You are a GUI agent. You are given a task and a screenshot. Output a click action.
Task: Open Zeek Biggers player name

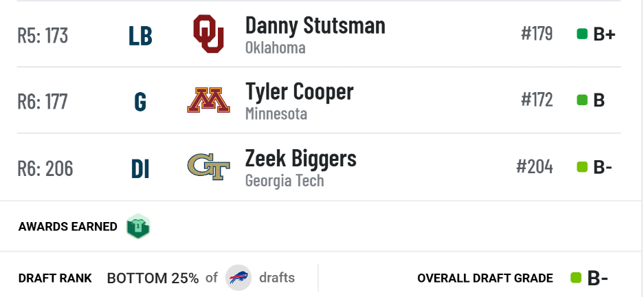coord(300,159)
